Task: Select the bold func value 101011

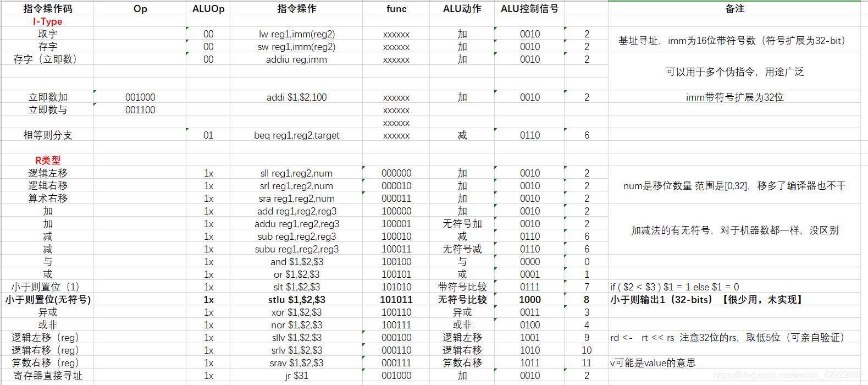Action: point(396,300)
